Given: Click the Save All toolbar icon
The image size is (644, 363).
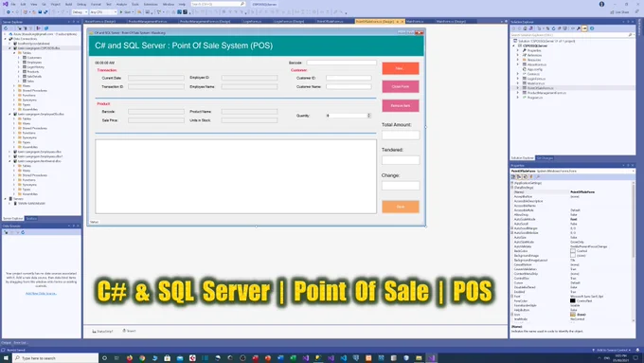Looking at the screenshot, I should coord(45,12).
